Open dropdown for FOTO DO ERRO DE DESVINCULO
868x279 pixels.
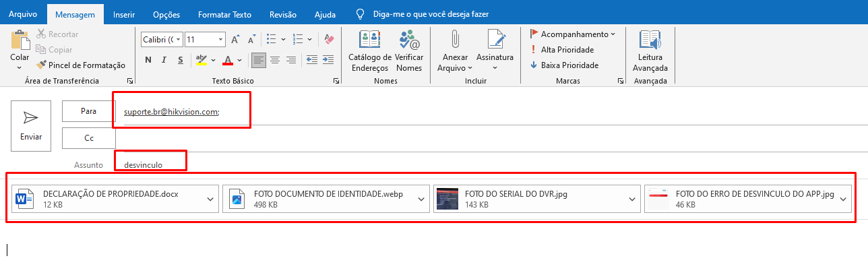[x=843, y=199]
